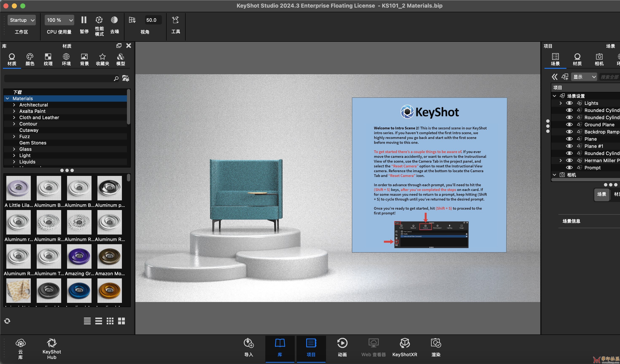Expand the Glass folder
The height and width of the screenshot is (364, 620).
pyautogui.click(x=14, y=149)
